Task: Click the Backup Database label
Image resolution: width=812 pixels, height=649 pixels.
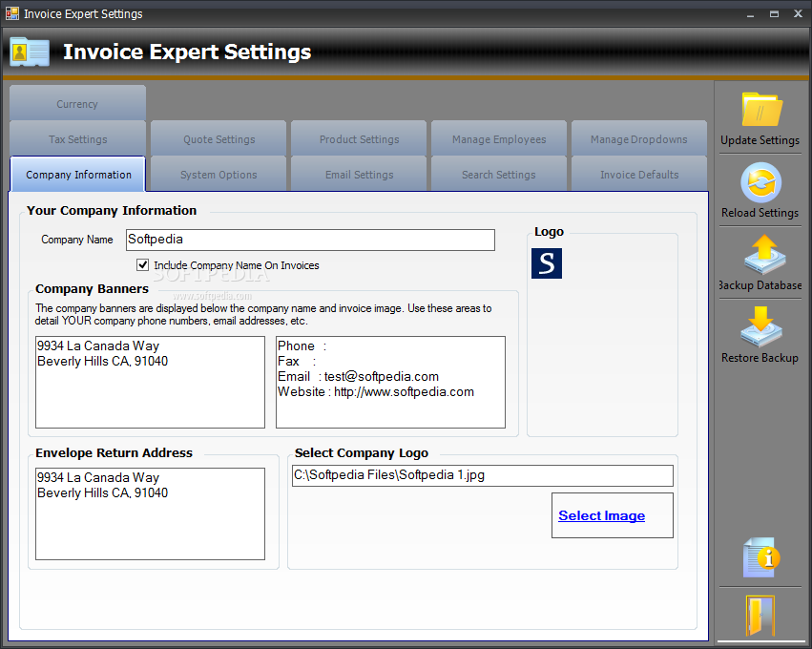Action: [x=760, y=285]
